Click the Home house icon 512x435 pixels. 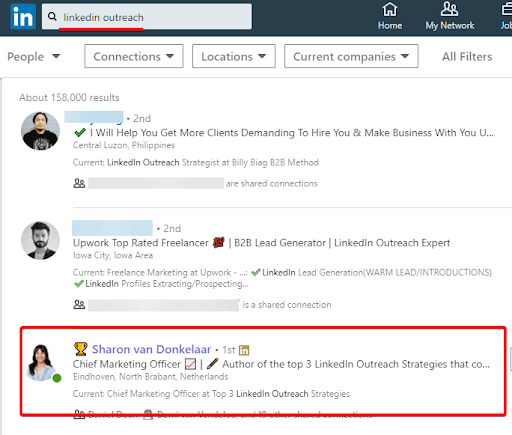pyautogui.click(x=390, y=9)
